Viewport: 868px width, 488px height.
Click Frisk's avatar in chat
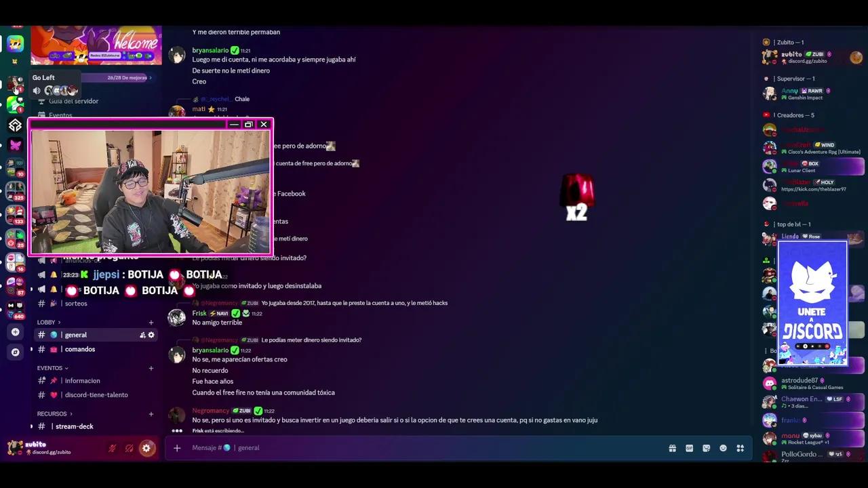click(x=177, y=317)
